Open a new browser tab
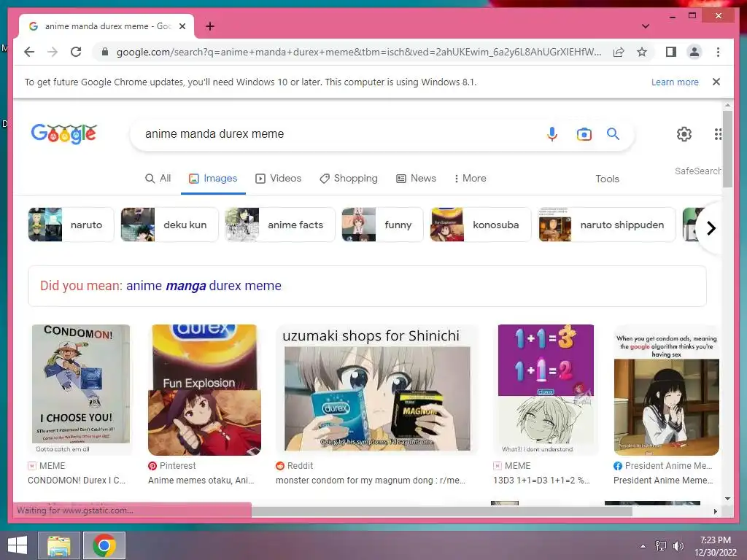 (x=209, y=26)
